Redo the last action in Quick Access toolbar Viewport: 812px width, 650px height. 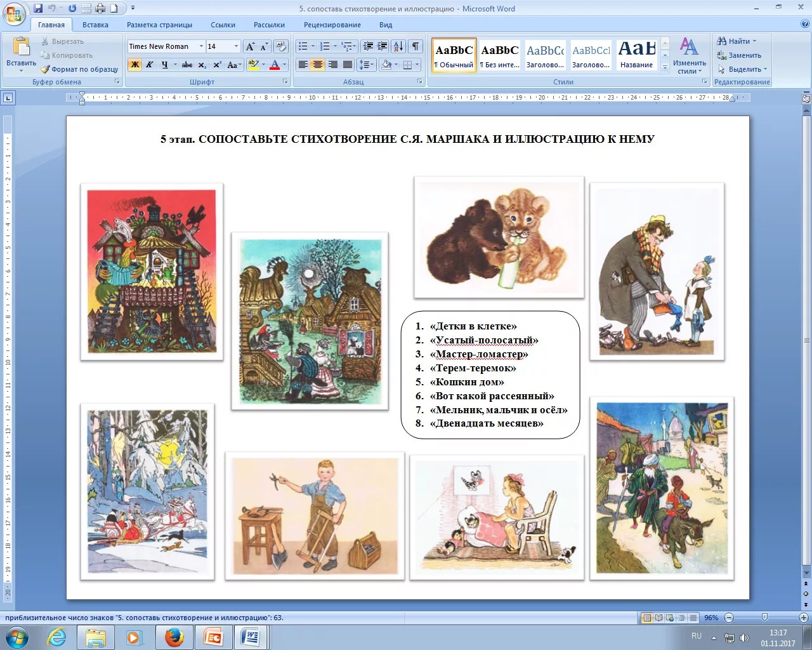tap(72, 8)
